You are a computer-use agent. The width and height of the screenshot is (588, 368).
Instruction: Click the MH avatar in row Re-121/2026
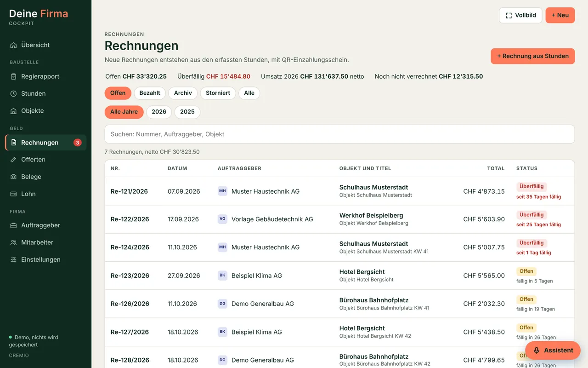[x=222, y=191]
